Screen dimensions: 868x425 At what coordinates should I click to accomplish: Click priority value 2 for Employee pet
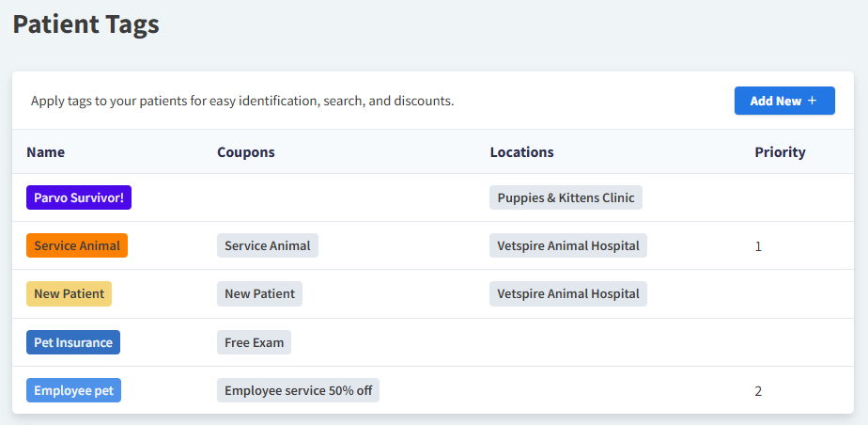(758, 391)
